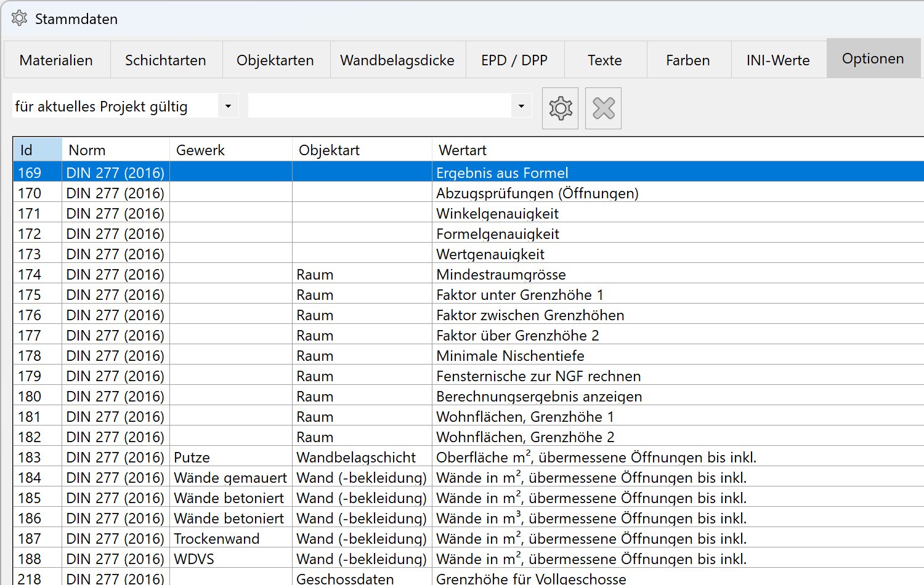
Task: Click the gear settings button in toolbar
Action: (560, 108)
